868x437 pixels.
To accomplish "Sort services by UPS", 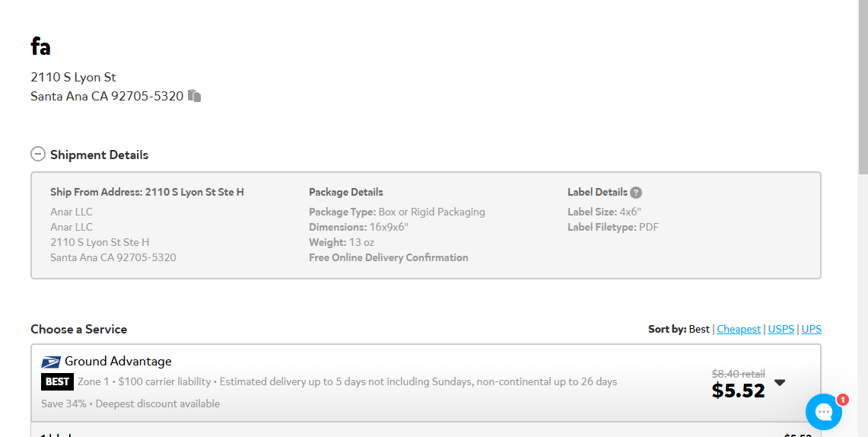I will [811, 329].
